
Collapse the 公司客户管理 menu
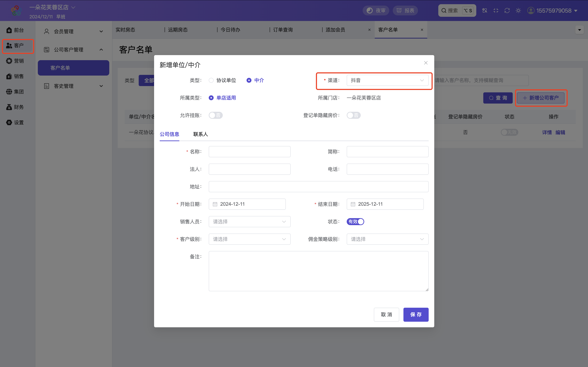coord(73,50)
